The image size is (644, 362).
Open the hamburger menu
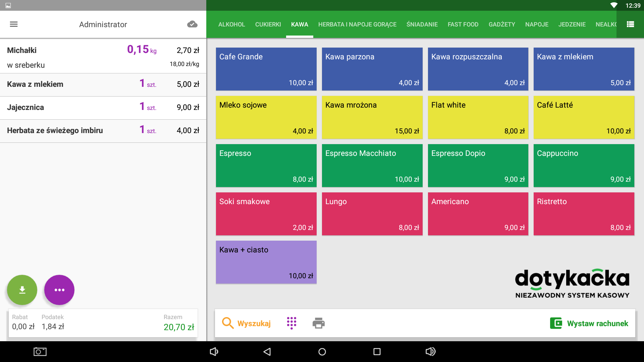tap(14, 24)
